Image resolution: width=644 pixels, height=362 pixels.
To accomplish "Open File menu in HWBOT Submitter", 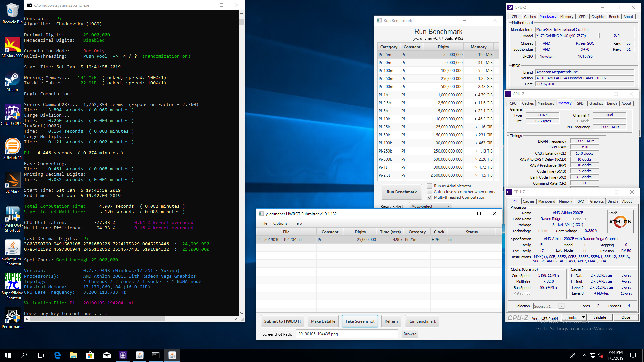I will click(x=264, y=223).
